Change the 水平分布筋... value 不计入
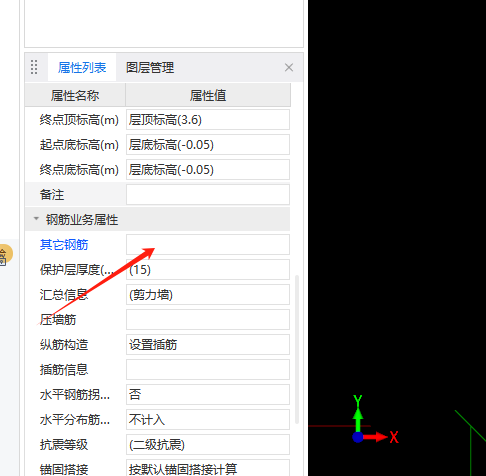The image size is (486, 476). point(208,420)
